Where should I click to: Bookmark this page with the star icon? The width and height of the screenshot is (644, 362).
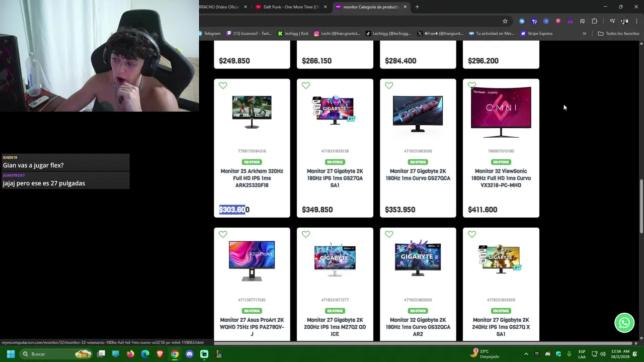[x=505, y=21]
